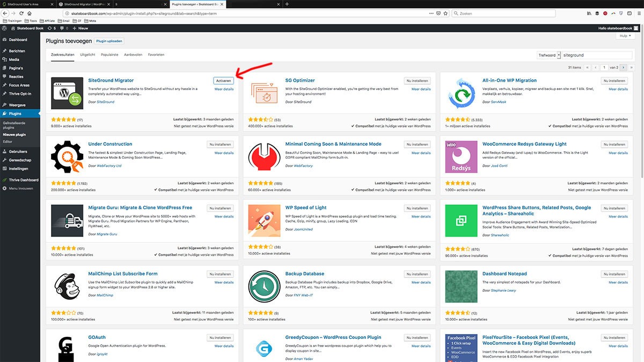Click Activeren for SiteGround Migrator

pyautogui.click(x=223, y=80)
